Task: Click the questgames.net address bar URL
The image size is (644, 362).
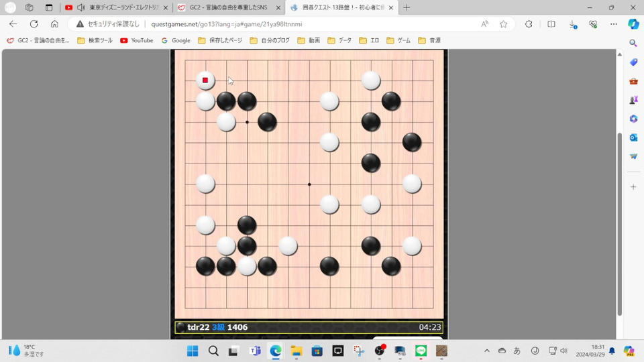Action: 227,24
